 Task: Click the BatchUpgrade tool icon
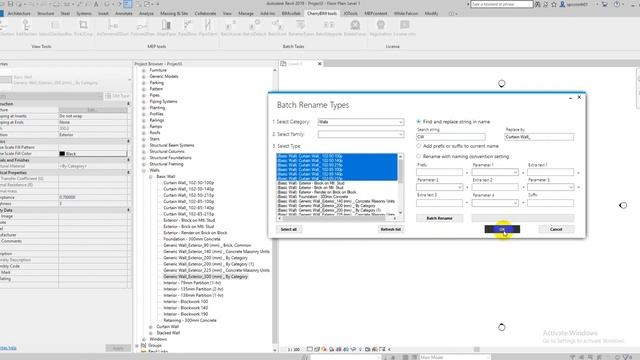coord(329,25)
